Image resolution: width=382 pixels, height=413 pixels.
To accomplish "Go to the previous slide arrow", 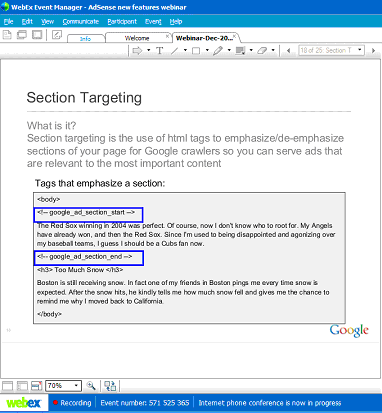I will coord(289,51).
